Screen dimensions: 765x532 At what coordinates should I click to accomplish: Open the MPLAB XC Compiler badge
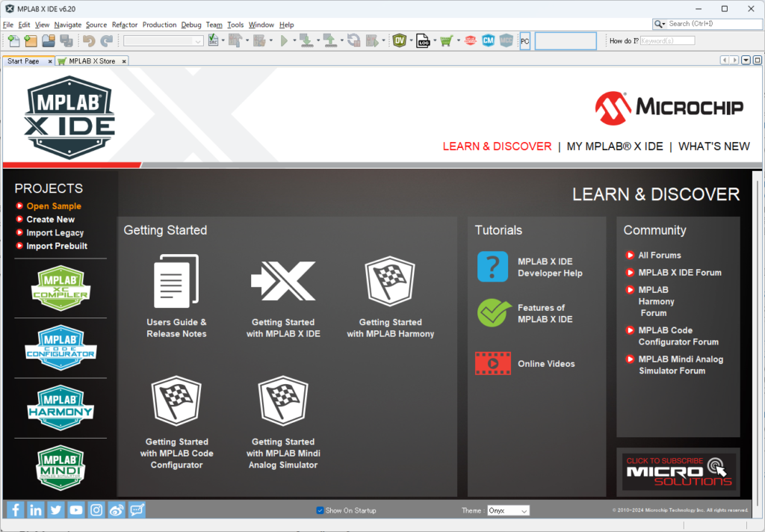click(x=61, y=288)
